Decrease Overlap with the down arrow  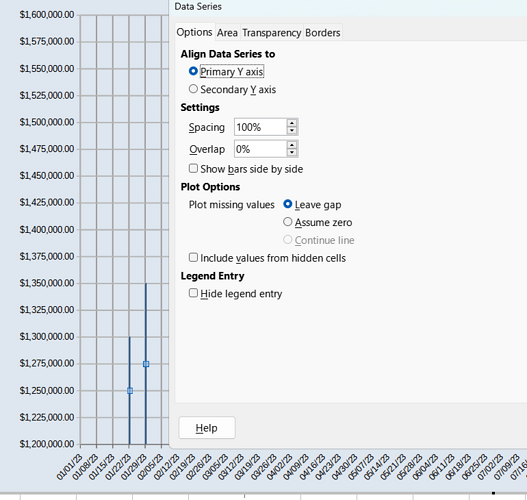(292, 153)
